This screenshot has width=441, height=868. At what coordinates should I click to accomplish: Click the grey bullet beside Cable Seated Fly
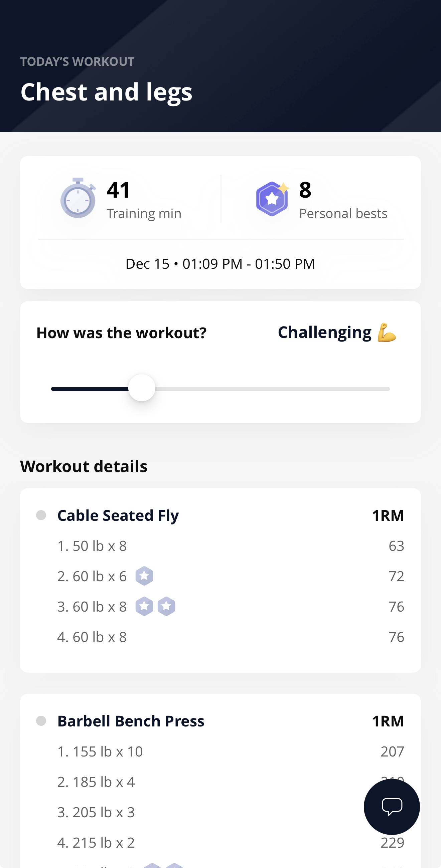tap(41, 515)
